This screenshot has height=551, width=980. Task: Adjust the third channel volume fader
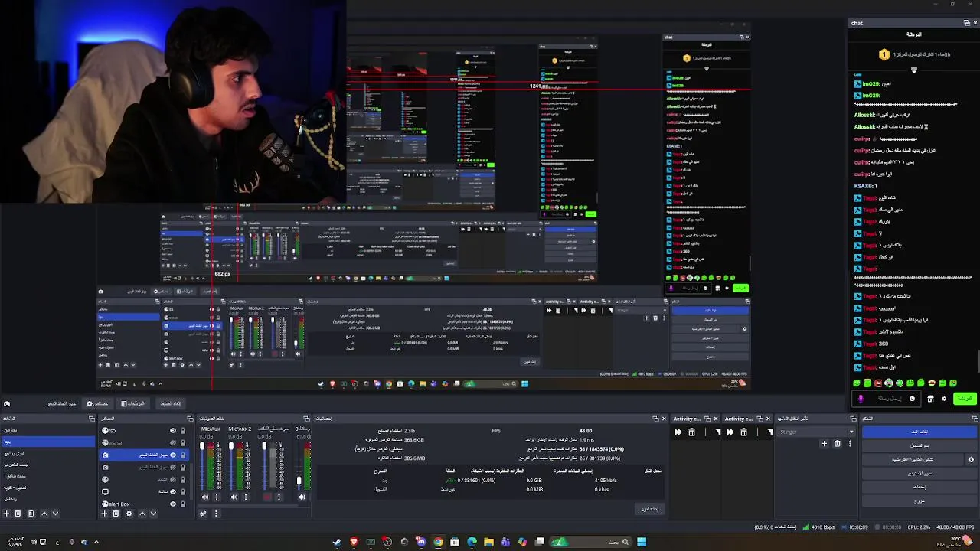[x=264, y=445]
